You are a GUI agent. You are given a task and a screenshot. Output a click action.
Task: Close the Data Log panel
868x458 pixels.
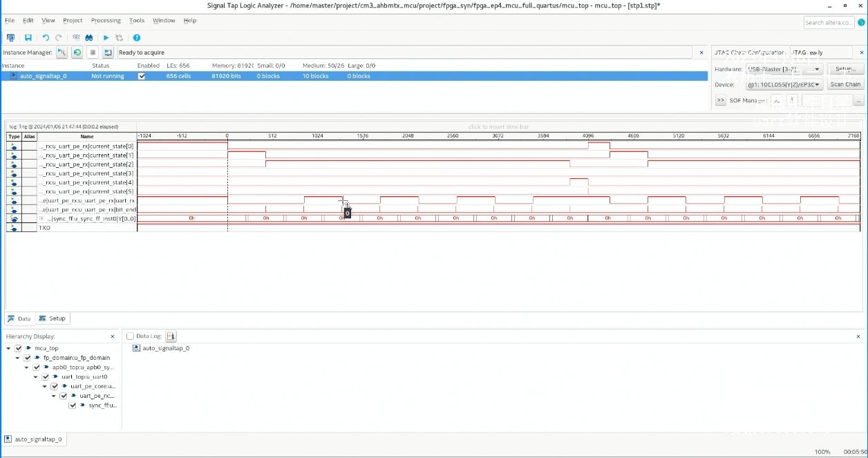point(859,336)
